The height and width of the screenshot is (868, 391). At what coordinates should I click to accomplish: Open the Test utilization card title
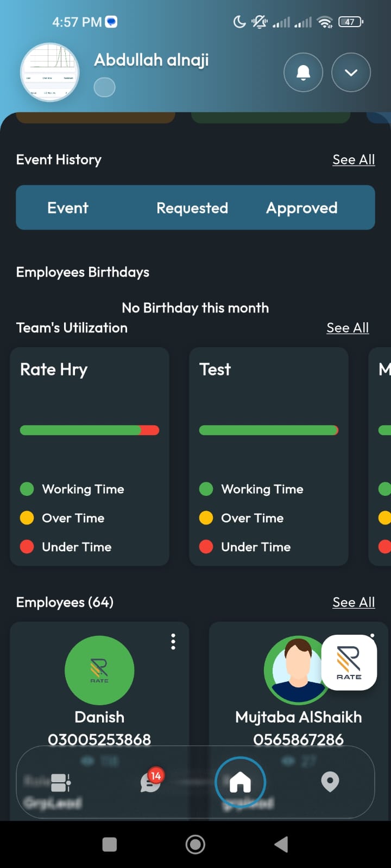[215, 369]
